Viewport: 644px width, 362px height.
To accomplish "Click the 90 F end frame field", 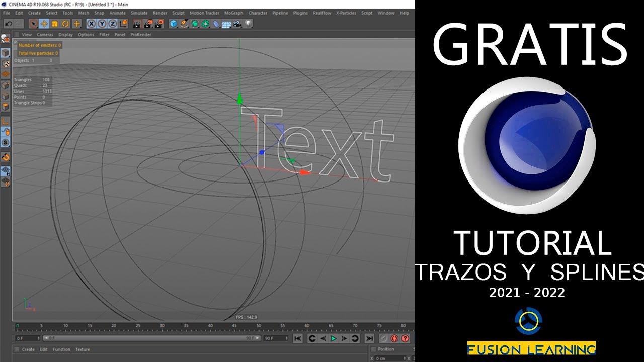I will (275, 338).
